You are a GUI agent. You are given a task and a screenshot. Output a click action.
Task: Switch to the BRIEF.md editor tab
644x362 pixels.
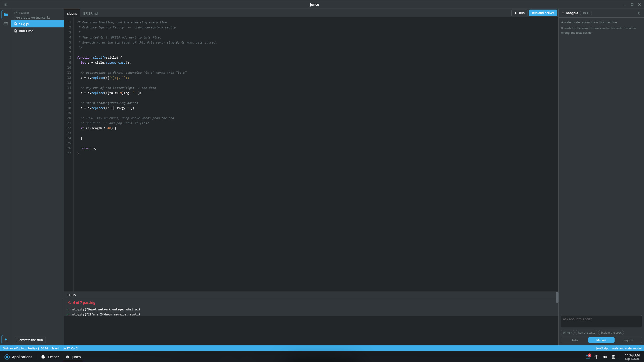90,13
